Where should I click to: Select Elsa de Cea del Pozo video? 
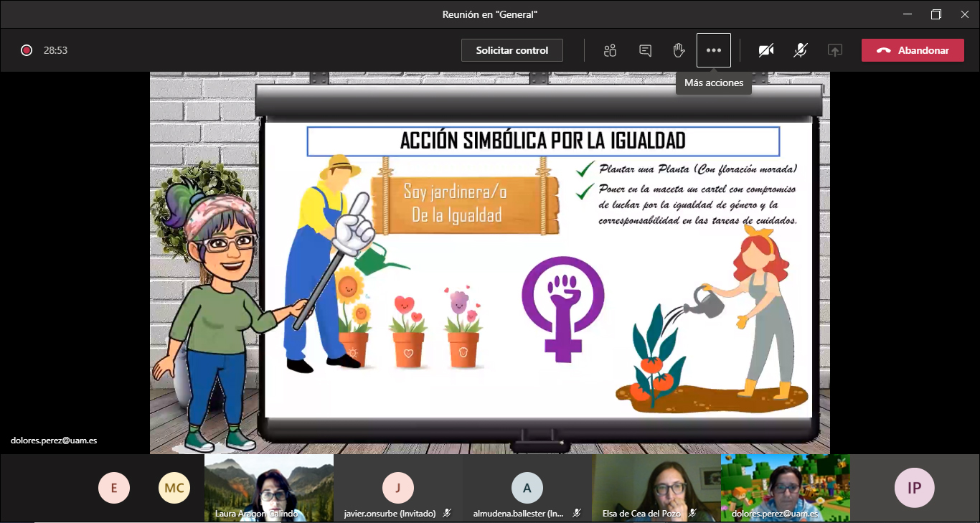[656, 487]
